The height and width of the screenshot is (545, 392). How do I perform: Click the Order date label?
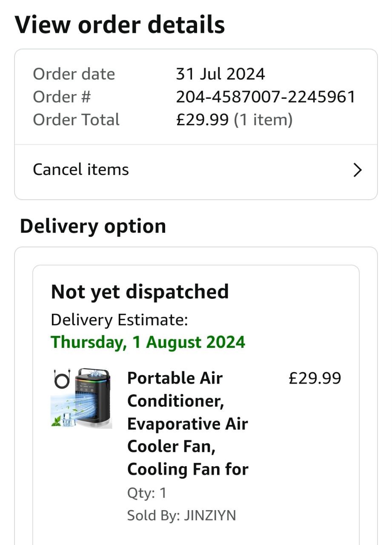tap(74, 74)
